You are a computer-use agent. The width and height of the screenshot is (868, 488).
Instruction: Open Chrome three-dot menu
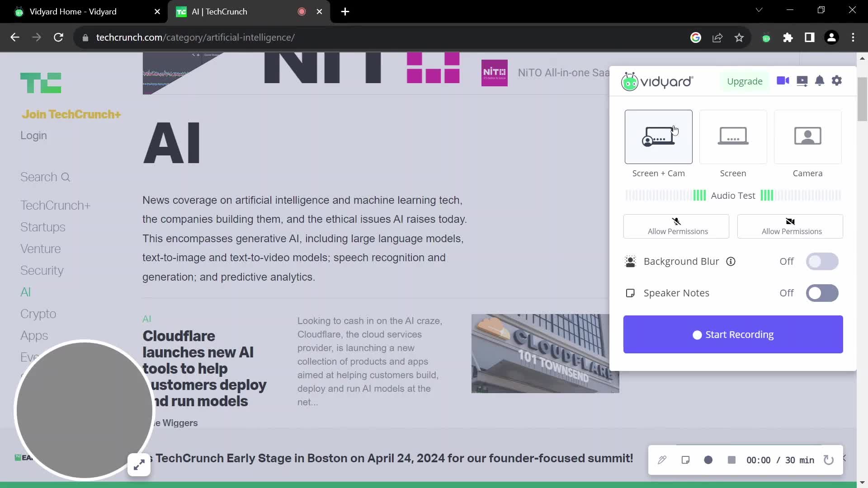pos(853,38)
